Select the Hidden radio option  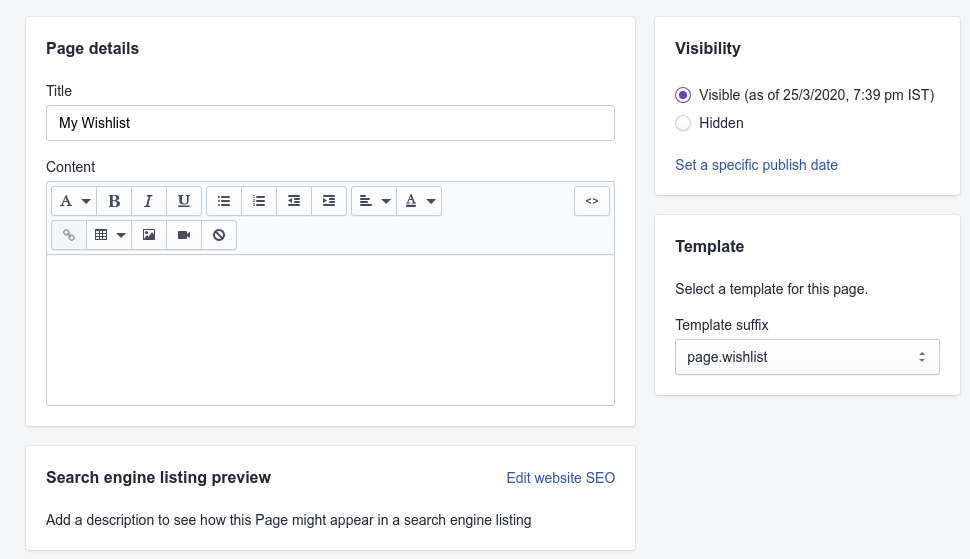point(683,123)
